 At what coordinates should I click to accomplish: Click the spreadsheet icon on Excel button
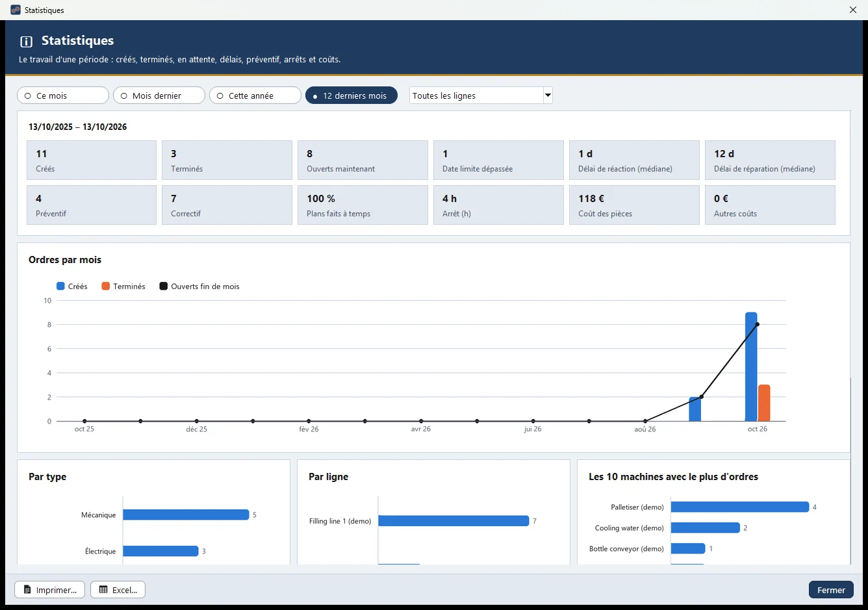pos(103,590)
